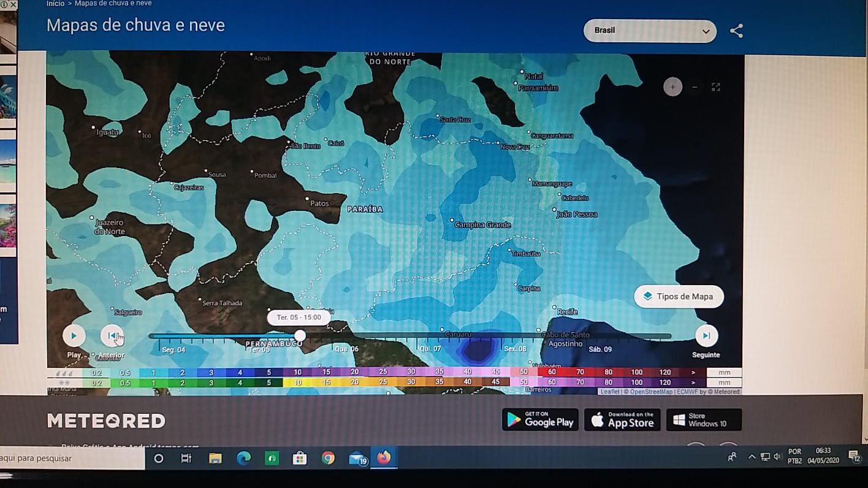Go to the previous forecast step (Anterior)
This screenshot has height=488, width=868.
(112, 336)
